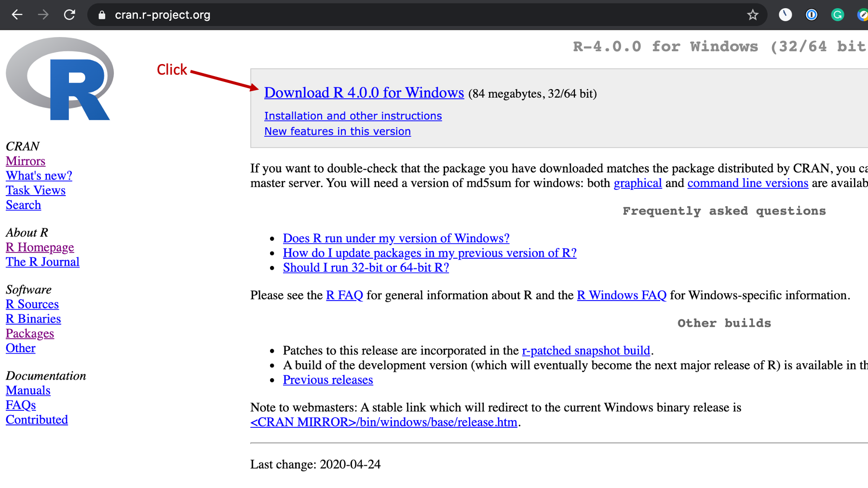
Task: Open New features in this version
Action: click(338, 132)
